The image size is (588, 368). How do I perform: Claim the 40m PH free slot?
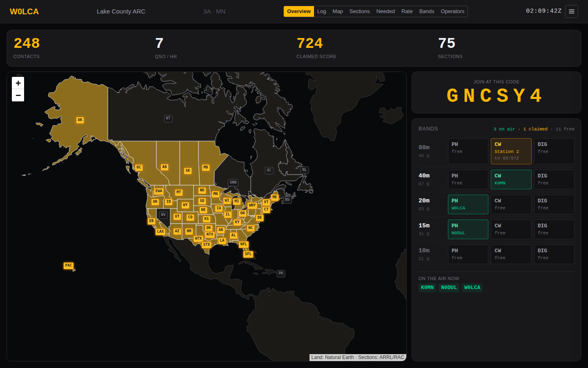(468, 180)
